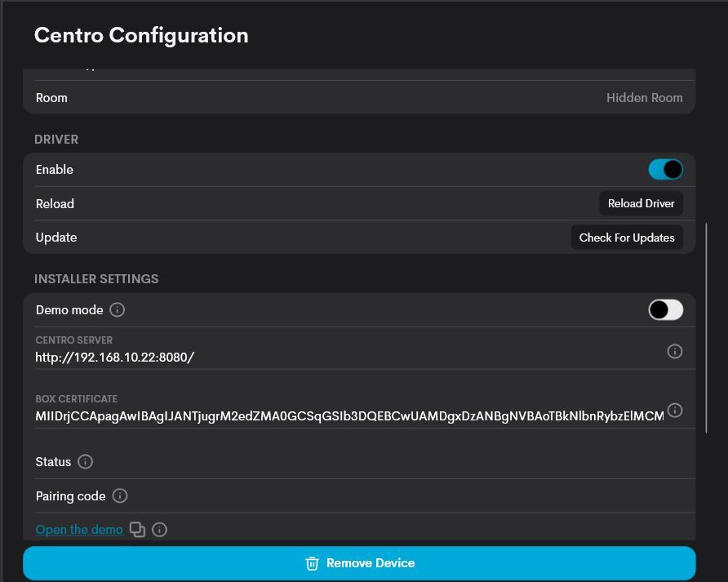Click the Reload row label
Screen dimensions: 728x582
click(55, 203)
